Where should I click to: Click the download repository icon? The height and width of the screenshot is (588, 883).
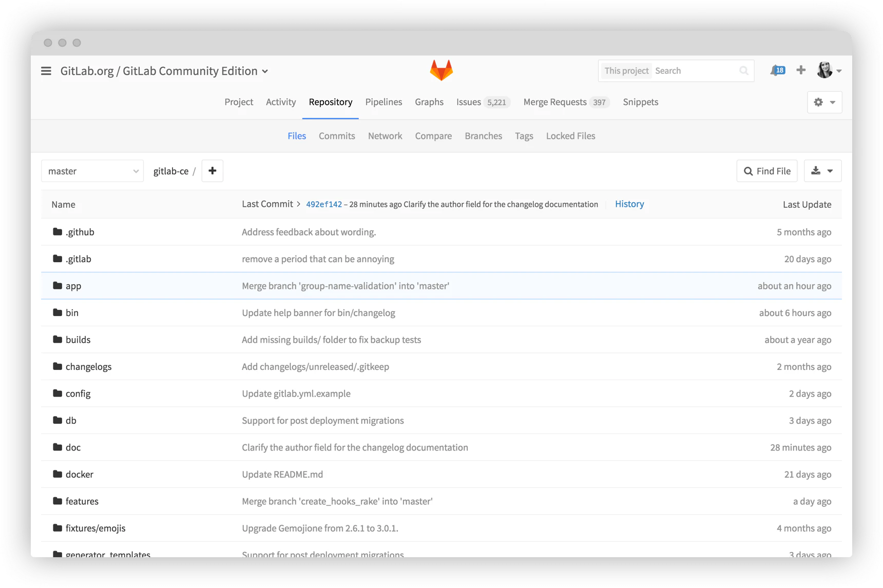coord(815,170)
